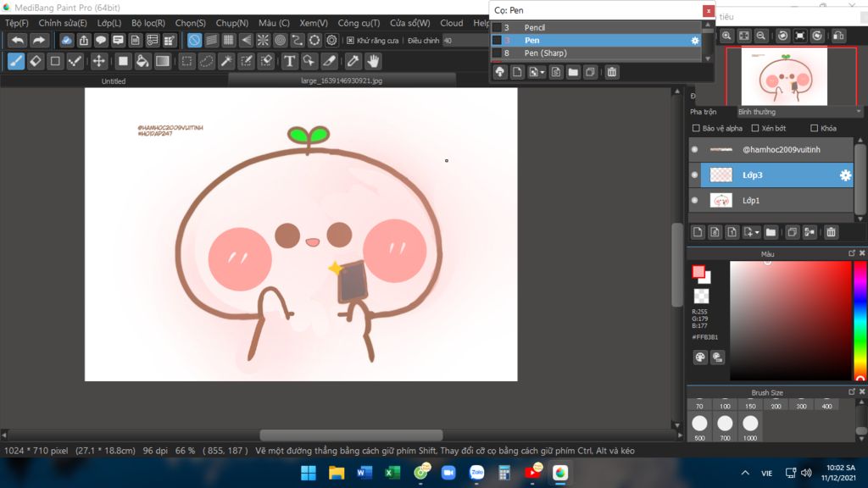The image size is (868, 488).
Task: Select the Pen (Sharp) brush
Action: (x=596, y=53)
